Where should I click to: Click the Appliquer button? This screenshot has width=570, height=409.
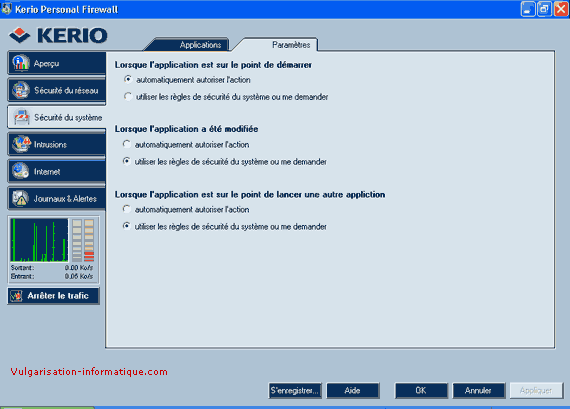click(x=536, y=390)
